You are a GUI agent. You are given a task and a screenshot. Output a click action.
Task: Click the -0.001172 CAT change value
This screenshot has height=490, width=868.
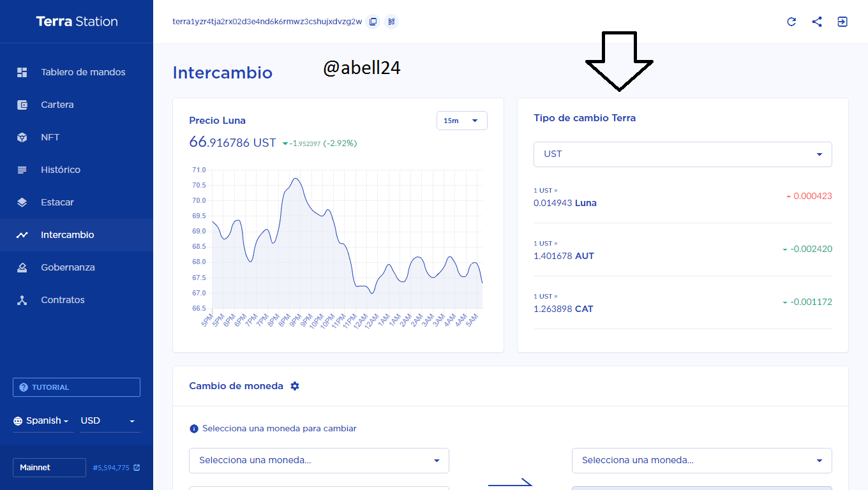click(x=807, y=302)
